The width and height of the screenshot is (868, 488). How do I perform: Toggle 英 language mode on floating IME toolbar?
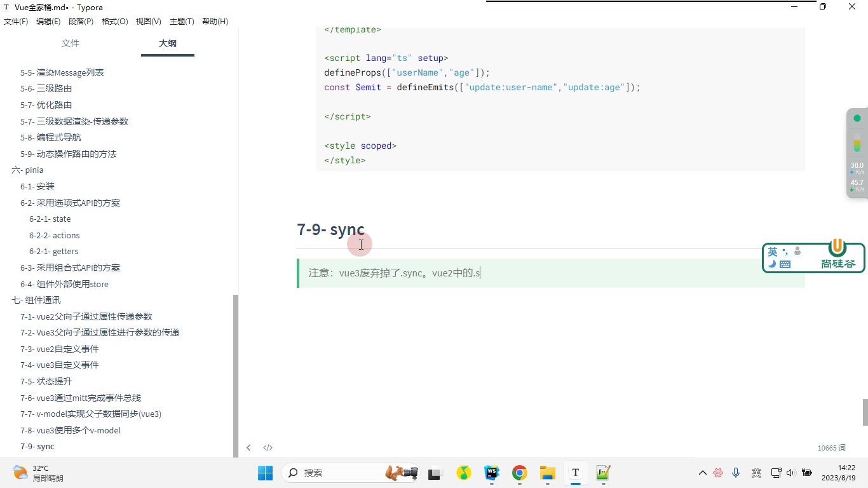point(773,252)
